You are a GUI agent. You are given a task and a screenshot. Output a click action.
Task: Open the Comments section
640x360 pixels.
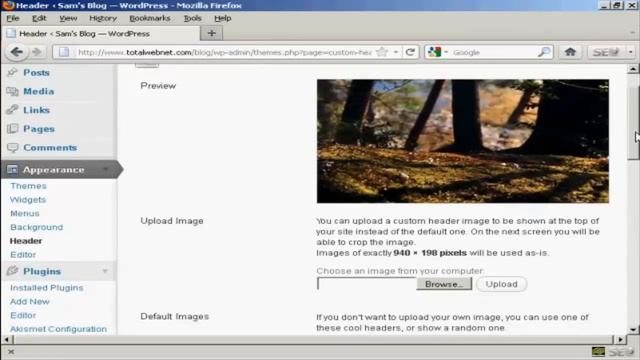point(50,148)
